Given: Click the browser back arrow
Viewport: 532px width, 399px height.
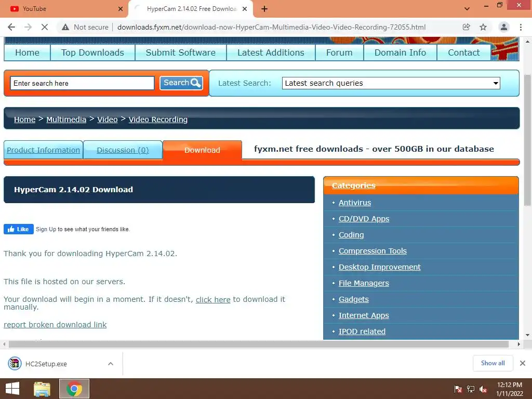Looking at the screenshot, I should pos(11,27).
